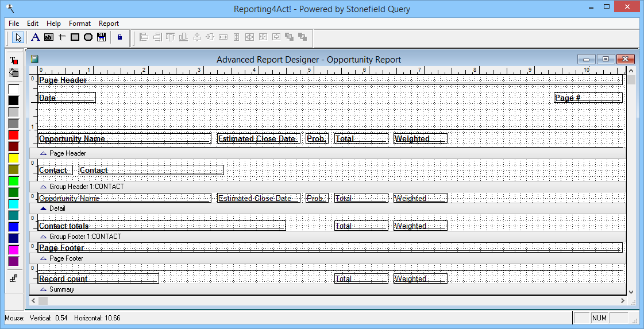Select the Record count field in Summary
This screenshot has width=644, height=329.
99,278
